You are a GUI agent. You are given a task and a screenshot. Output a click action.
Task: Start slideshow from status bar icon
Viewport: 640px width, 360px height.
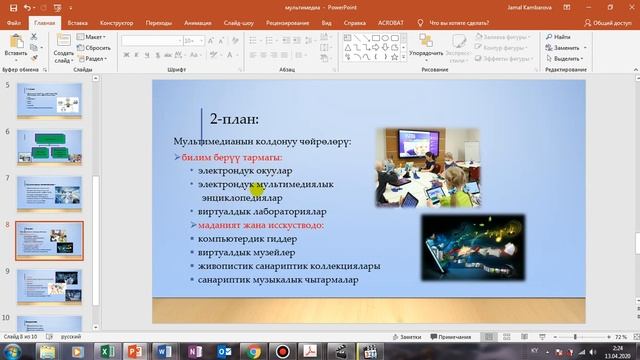542,337
